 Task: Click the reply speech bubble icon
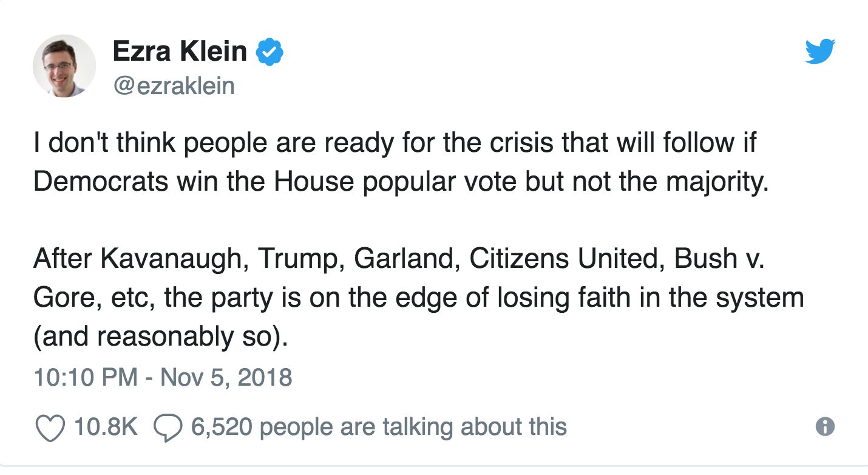(x=168, y=427)
